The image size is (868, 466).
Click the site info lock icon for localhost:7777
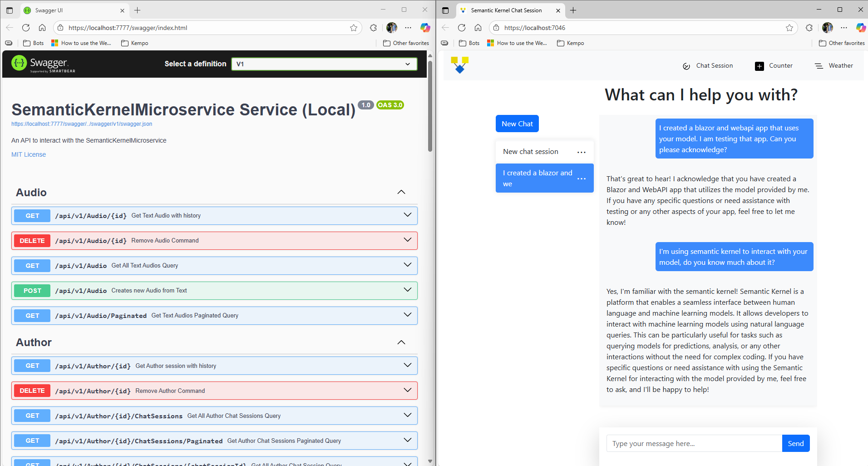click(x=60, y=28)
